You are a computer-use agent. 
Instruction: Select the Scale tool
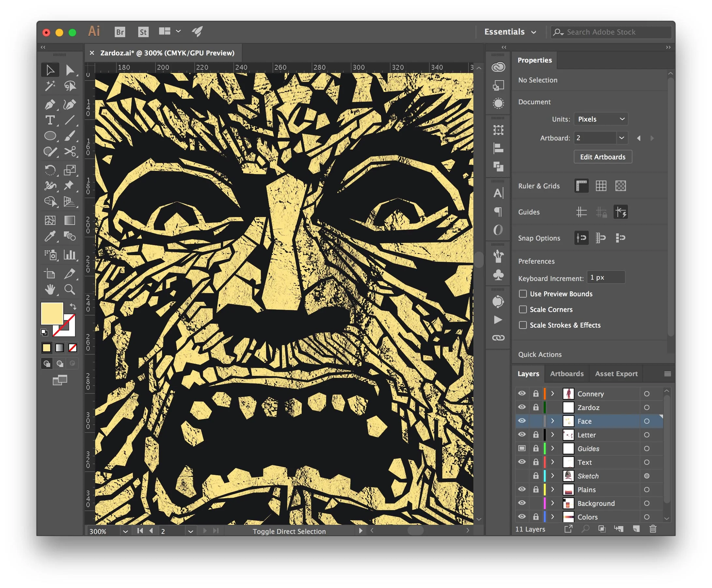click(x=70, y=170)
